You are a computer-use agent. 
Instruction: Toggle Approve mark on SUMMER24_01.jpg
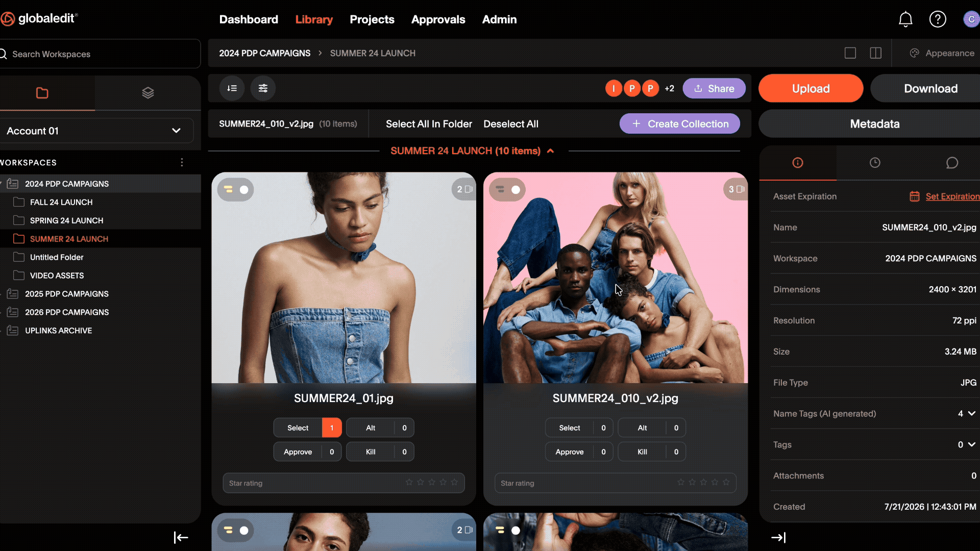click(x=307, y=452)
